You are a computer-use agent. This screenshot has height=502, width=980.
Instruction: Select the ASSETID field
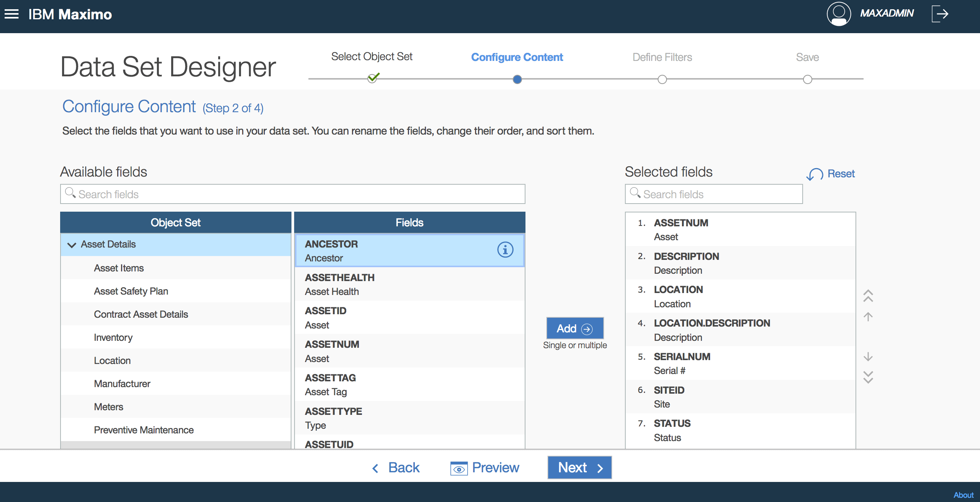(409, 318)
